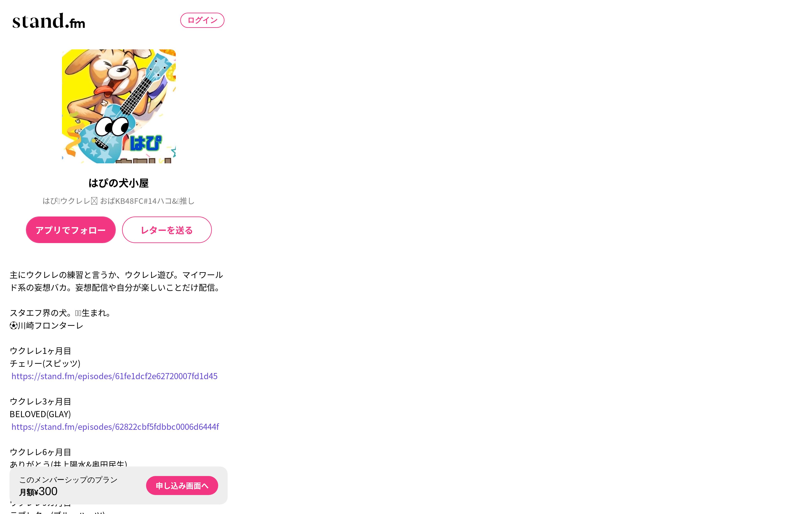Open the ログイン login button
Screen dimensions: 812x514
[x=202, y=20]
